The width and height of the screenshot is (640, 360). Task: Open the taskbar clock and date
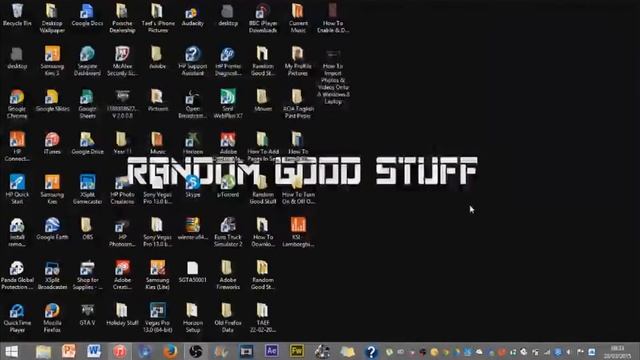(618, 352)
